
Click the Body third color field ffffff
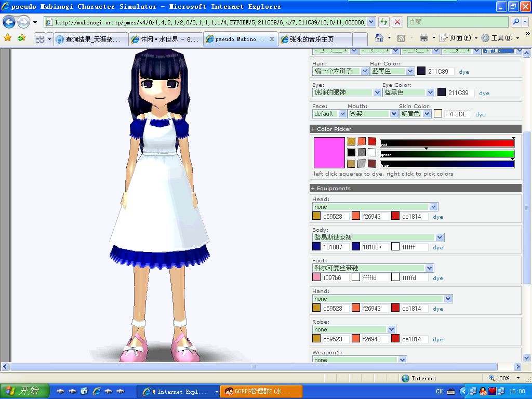(415, 247)
